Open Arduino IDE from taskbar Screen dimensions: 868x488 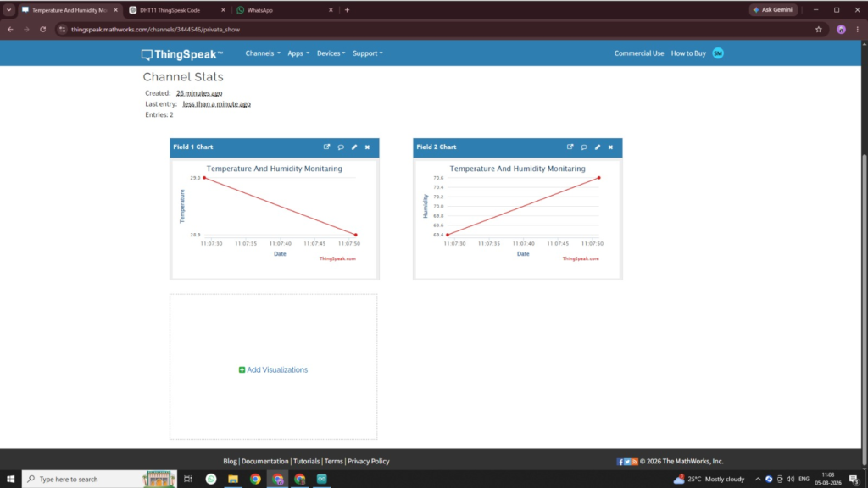(321, 480)
